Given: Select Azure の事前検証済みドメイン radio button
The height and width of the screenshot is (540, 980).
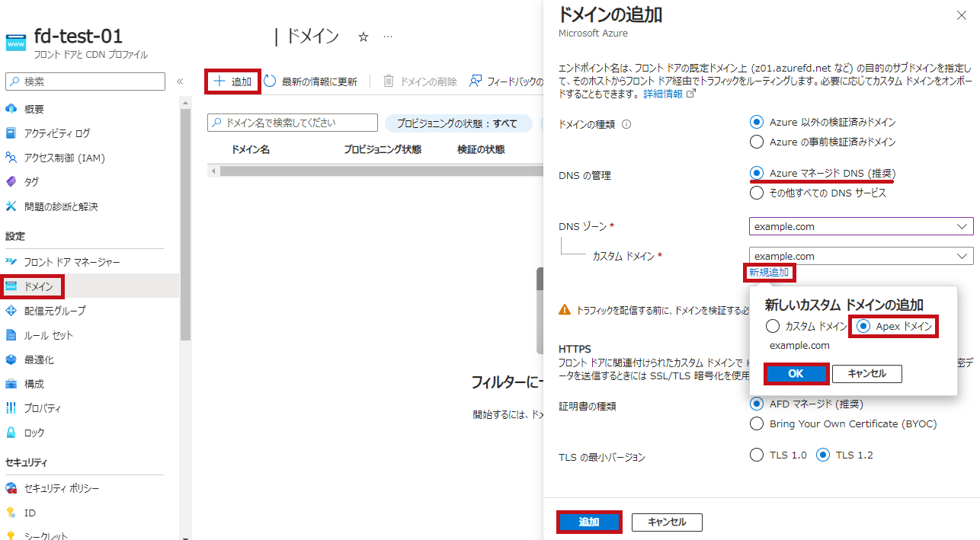Looking at the screenshot, I should (x=757, y=142).
